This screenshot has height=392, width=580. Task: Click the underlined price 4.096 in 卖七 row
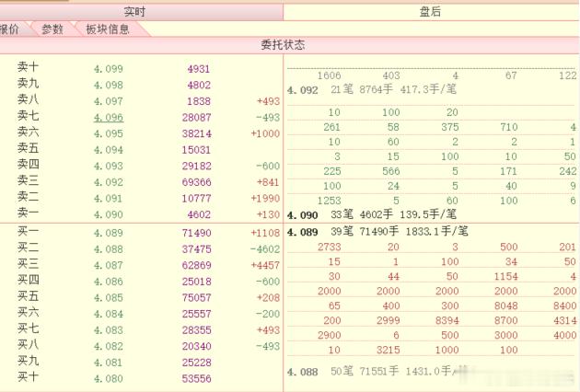(x=109, y=118)
